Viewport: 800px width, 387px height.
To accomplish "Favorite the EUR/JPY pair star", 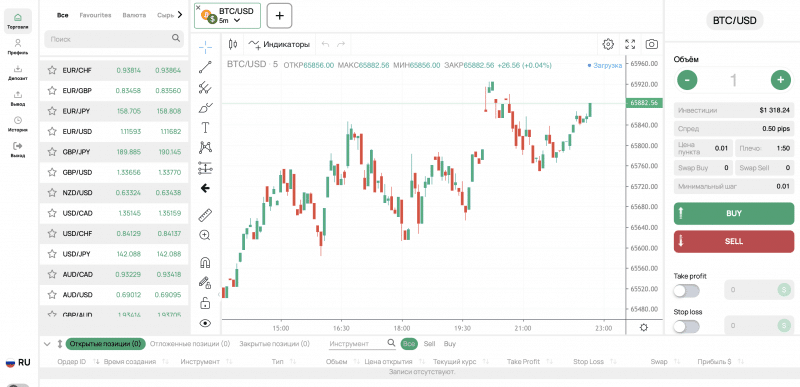I will coord(52,111).
